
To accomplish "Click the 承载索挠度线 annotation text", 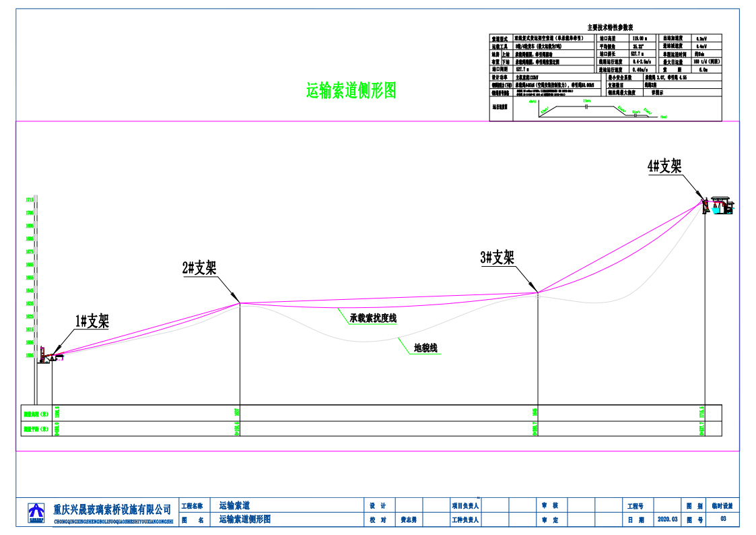I will coord(374,317).
